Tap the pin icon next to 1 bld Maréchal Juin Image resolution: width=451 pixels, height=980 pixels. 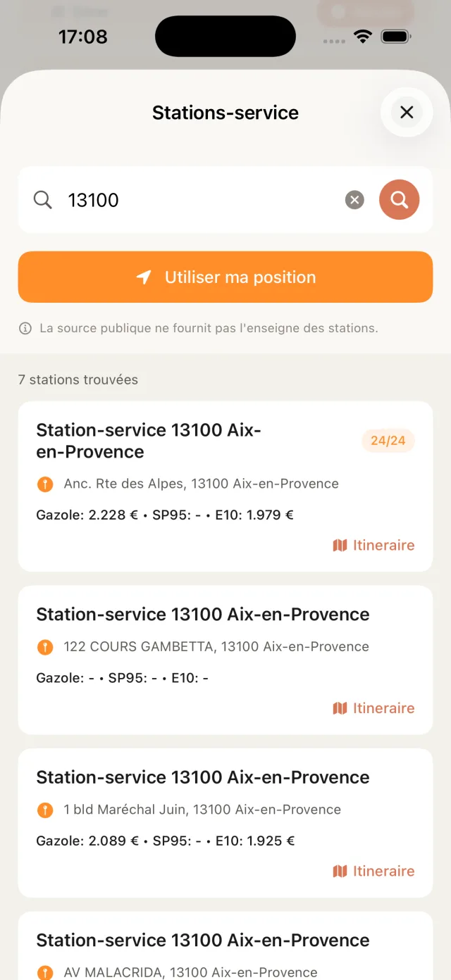pos(45,810)
